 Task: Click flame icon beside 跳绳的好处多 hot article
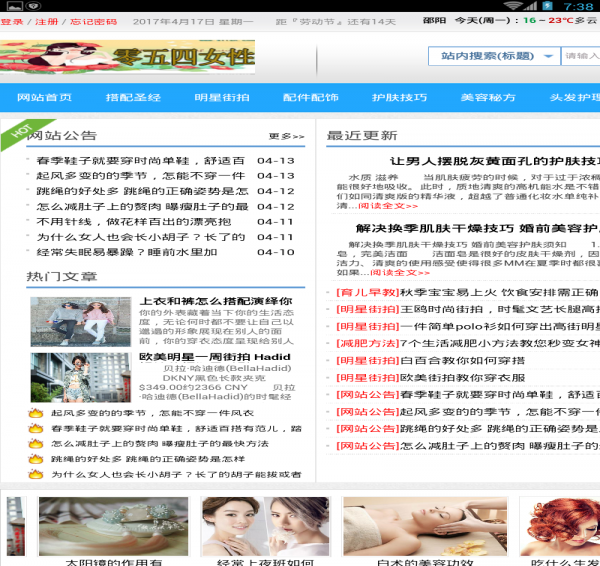[36, 459]
